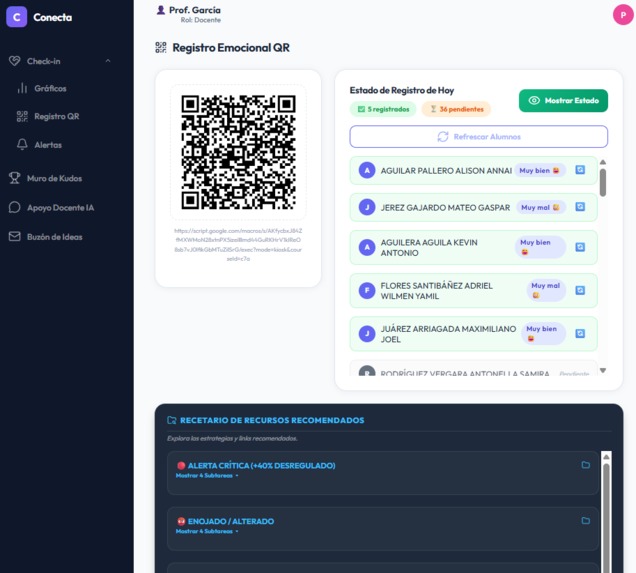Click the QR code image
Screen dimensions: 636x573
[238, 152]
